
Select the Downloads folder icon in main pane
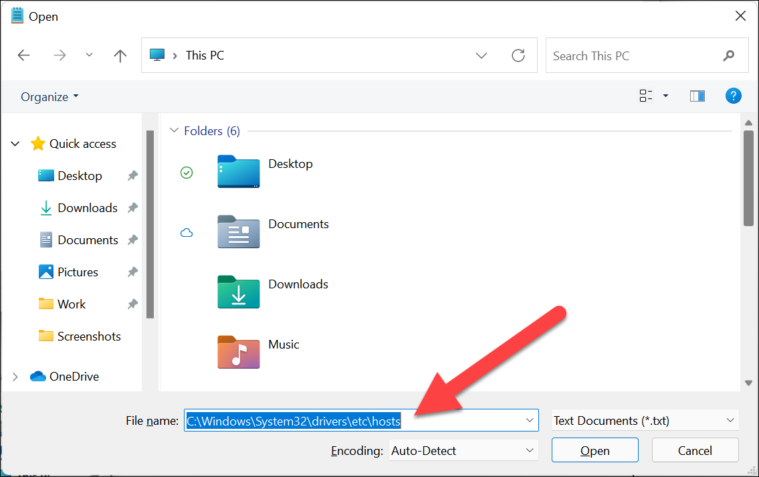(238, 292)
